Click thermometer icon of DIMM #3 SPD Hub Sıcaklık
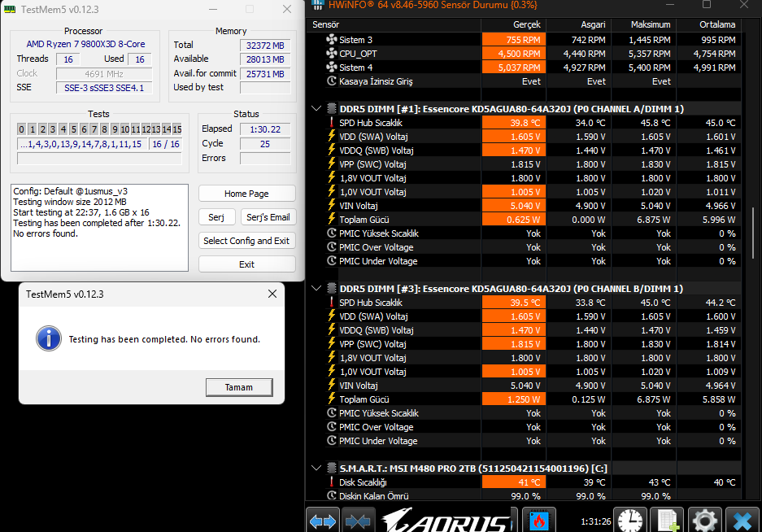The width and height of the screenshot is (762, 532). pos(332,302)
